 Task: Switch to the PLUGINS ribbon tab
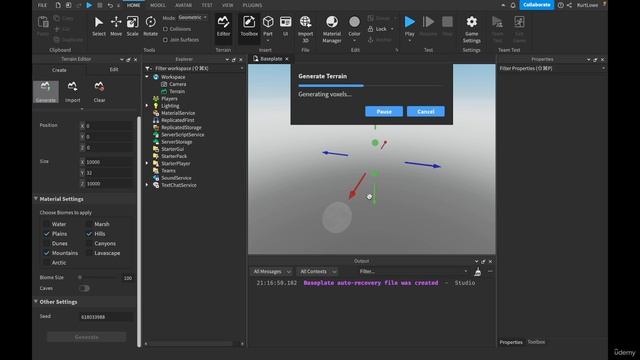pyautogui.click(x=252, y=5)
